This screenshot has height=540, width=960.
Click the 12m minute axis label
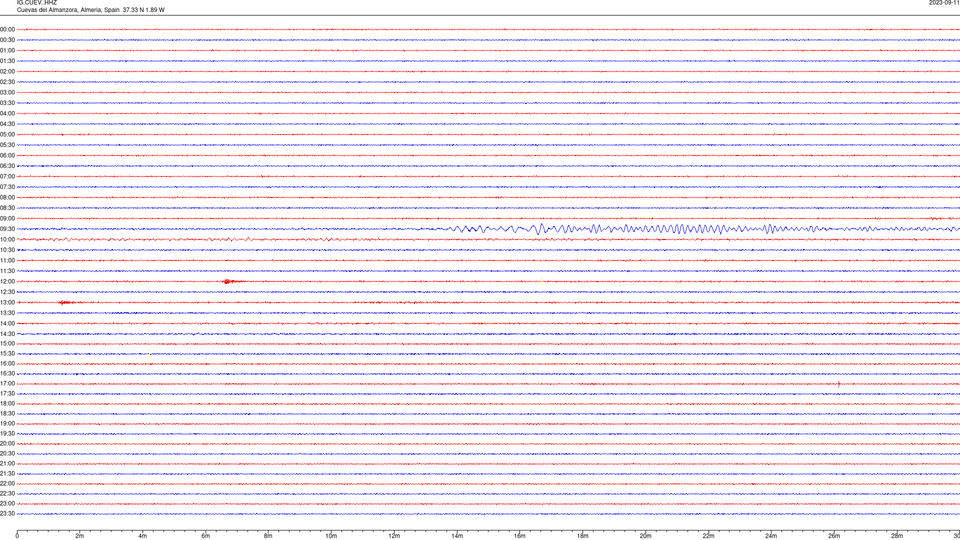click(x=394, y=536)
